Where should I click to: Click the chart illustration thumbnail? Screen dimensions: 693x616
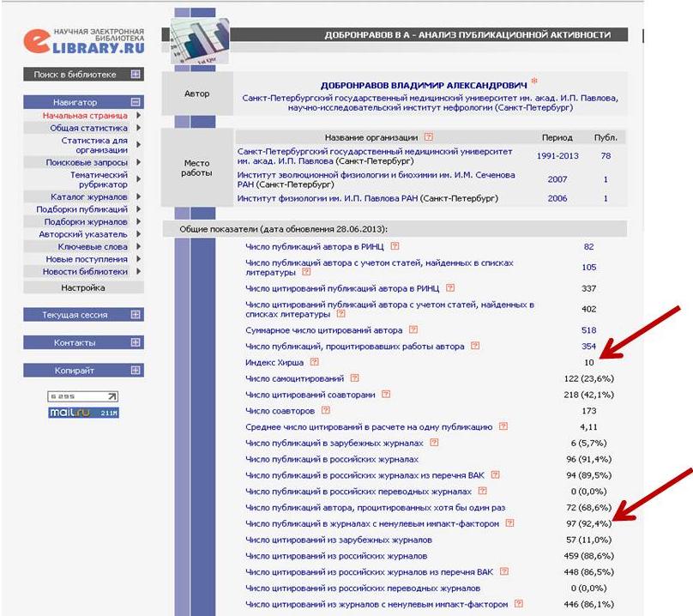click(x=200, y=41)
